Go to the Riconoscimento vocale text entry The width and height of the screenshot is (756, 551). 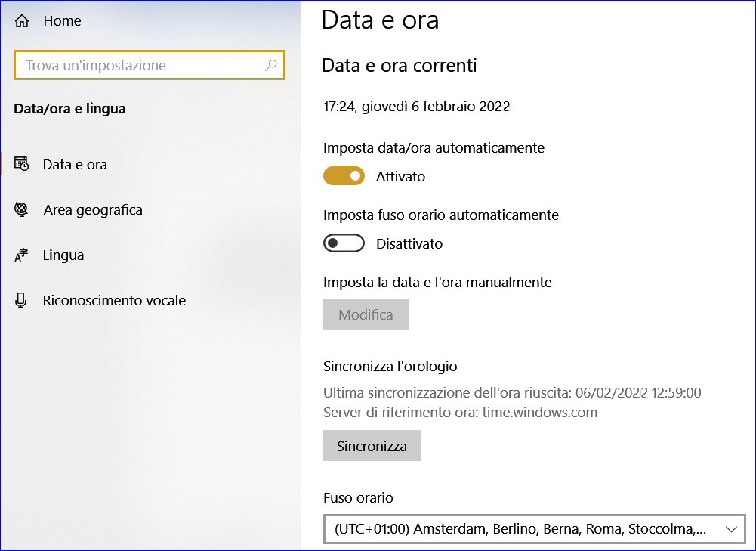[114, 300]
